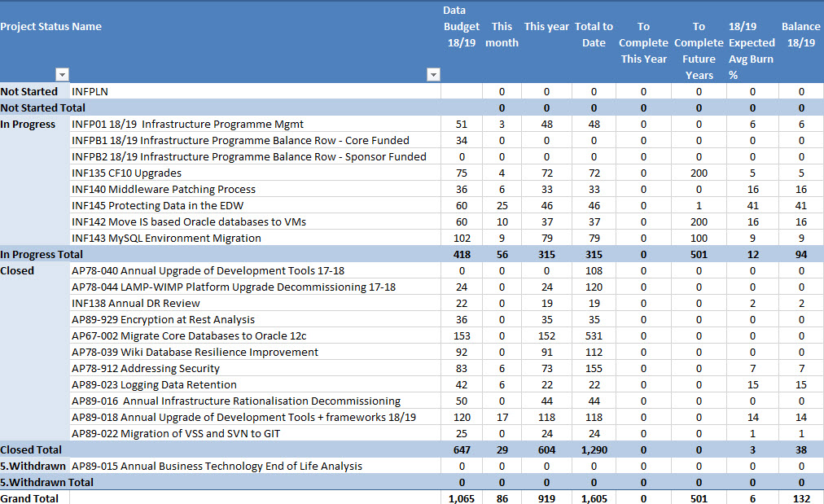Select the Balance 18/19 column header
The image size is (824, 504).
pos(801,35)
